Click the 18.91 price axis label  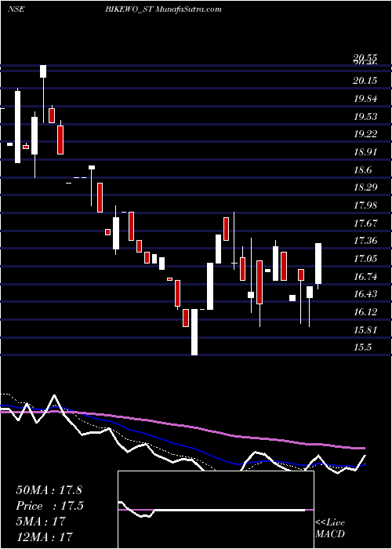pos(365,152)
